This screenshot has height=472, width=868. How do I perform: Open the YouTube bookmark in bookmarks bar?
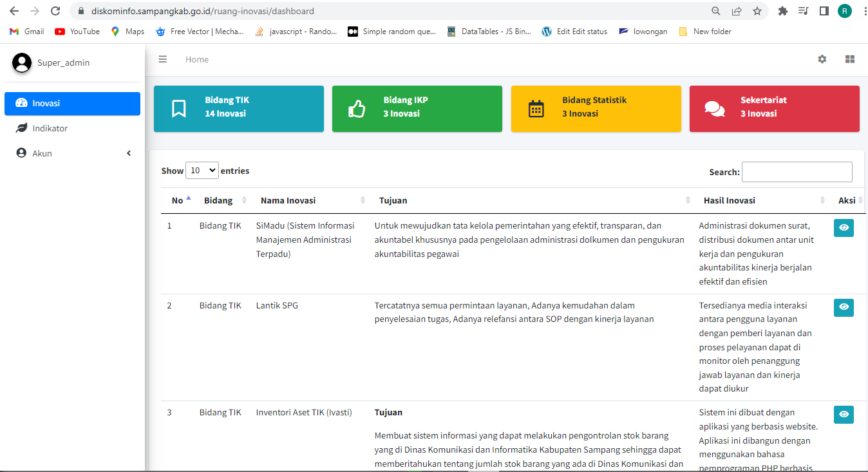(78, 32)
